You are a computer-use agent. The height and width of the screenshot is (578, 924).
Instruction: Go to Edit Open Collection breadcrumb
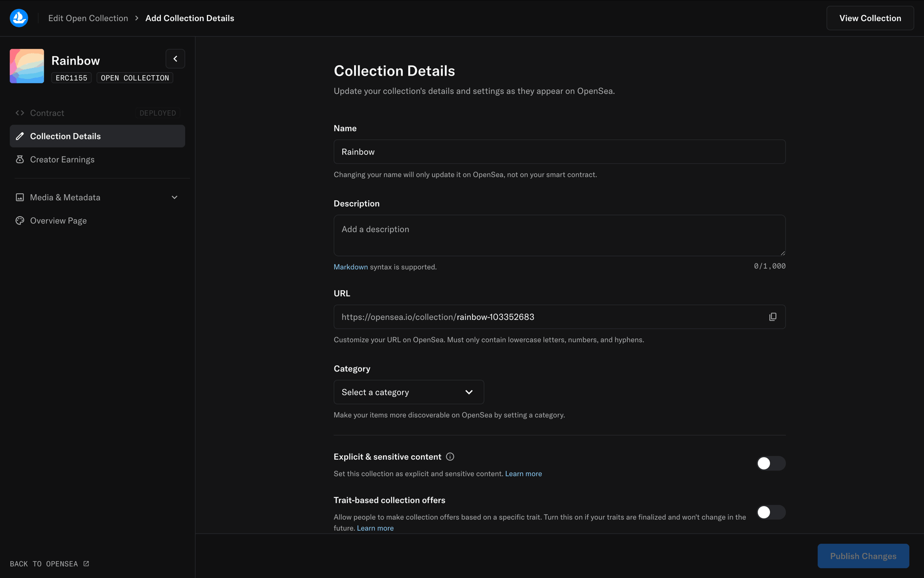[88, 18]
